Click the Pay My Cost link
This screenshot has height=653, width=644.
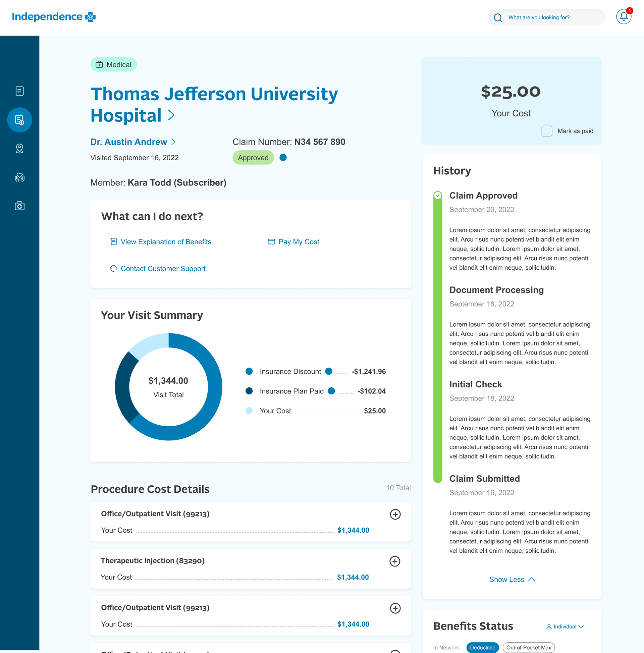(299, 242)
